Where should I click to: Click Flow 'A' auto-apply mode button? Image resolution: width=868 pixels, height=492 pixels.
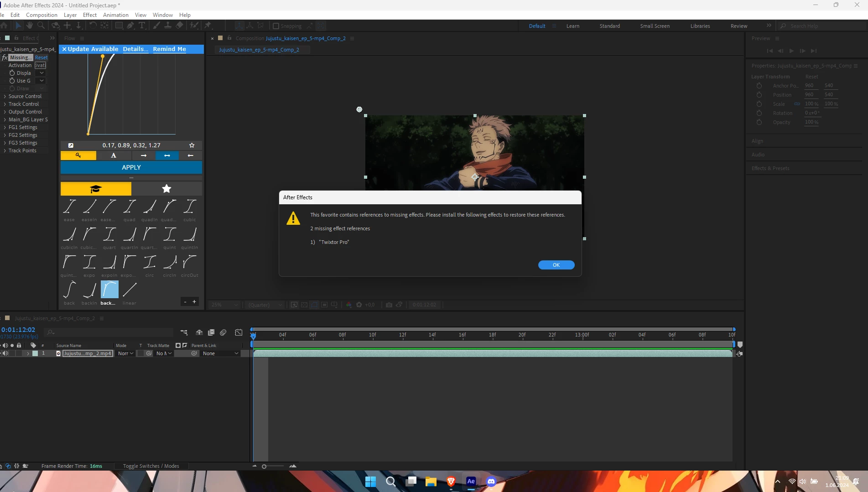114,155
